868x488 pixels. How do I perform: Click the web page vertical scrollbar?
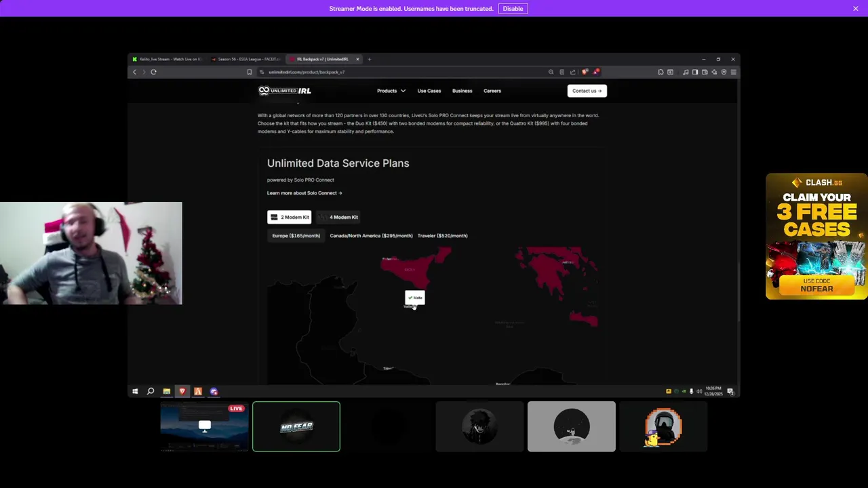point(738,291)
